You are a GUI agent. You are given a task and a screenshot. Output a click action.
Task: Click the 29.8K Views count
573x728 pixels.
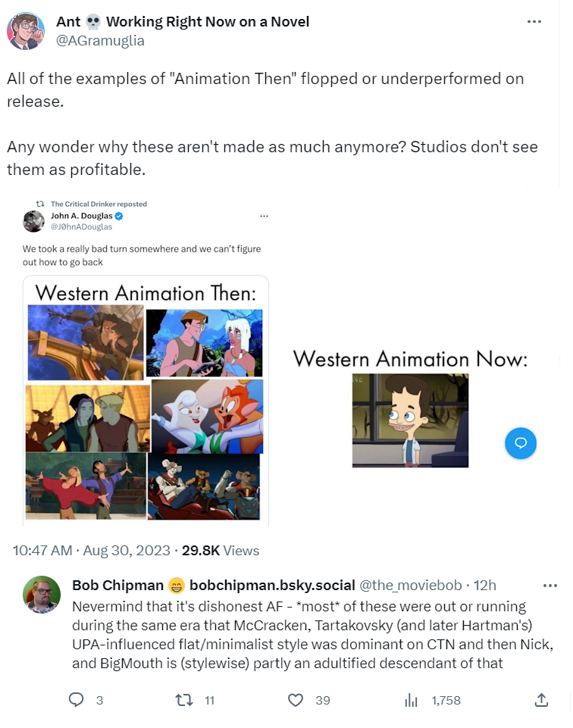coord(220,550)
